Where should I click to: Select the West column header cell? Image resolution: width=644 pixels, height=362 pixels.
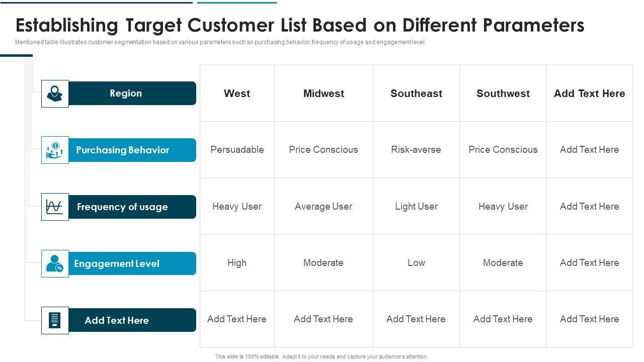coord(237,94)
